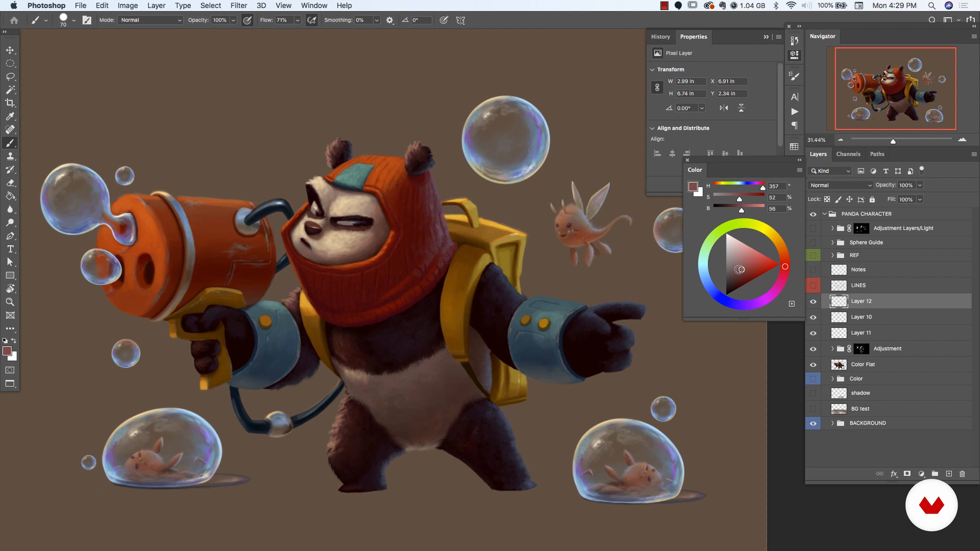The width and height of the screenshot is (980, 551).
Task: Select the Path Selection tool
Action: point(10,262)
